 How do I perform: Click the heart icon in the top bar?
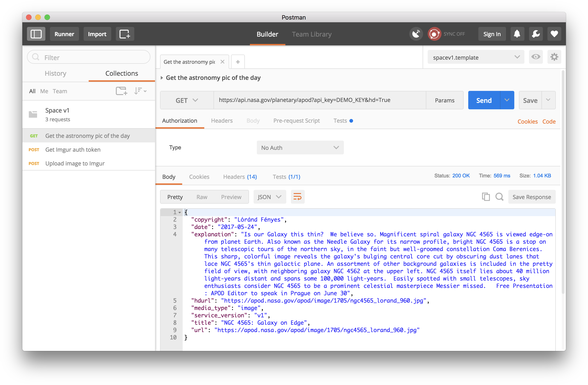click(x=554, y=34)
